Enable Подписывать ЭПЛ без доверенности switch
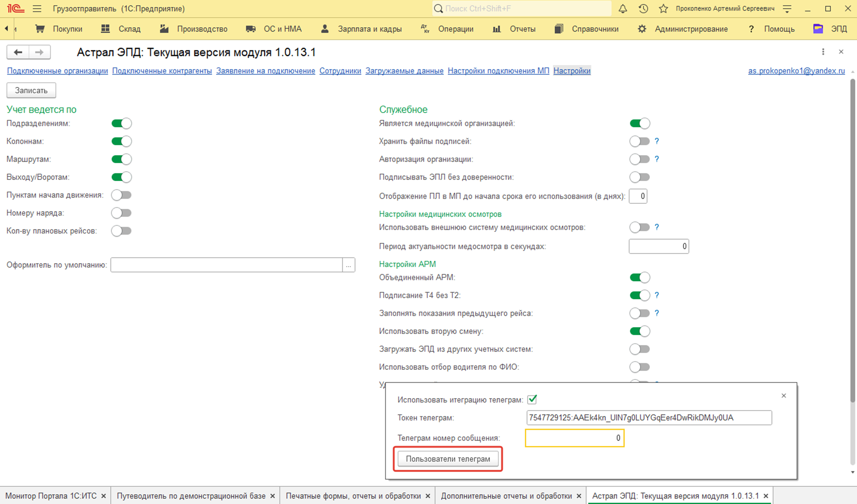This screenshot has width=857, height=504. [x=640, y=177]
